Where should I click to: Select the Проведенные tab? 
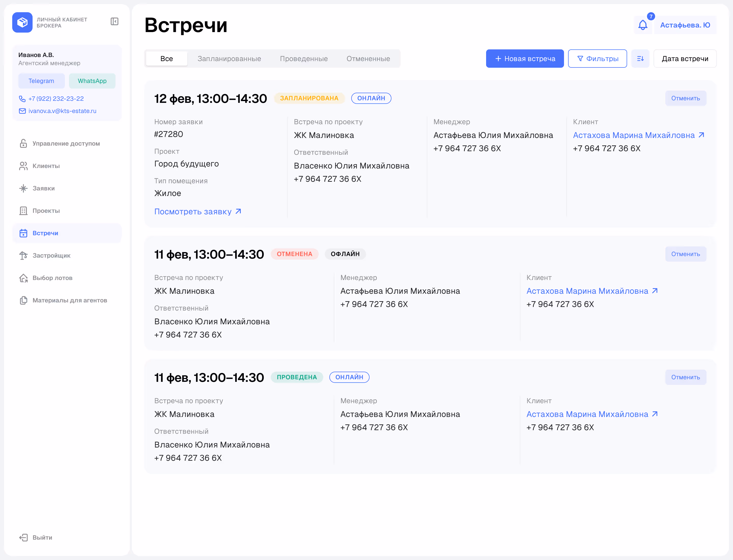303,59
